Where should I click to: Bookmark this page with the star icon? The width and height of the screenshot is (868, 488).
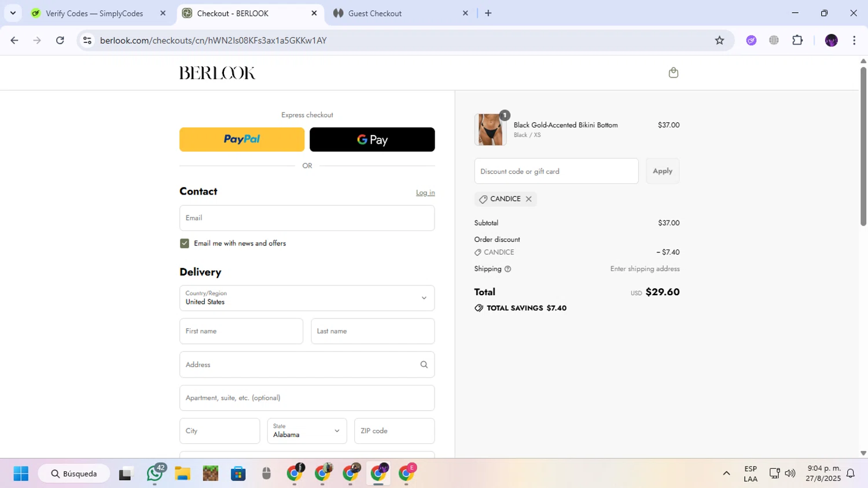719,41
